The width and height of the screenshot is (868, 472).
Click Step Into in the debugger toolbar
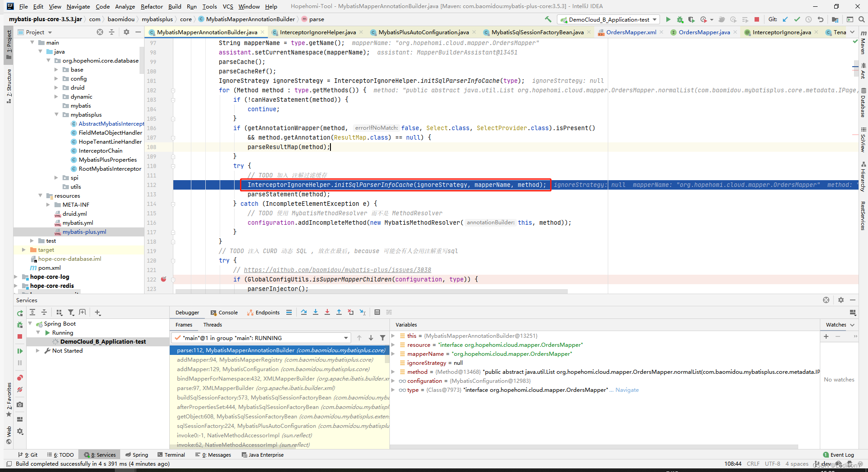pos(316,312)
